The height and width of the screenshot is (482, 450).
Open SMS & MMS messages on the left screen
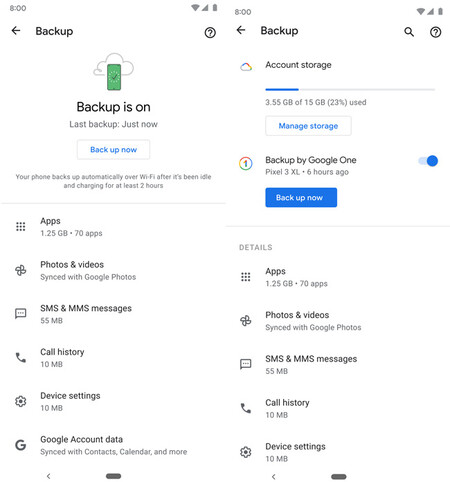tap(113, 314)
